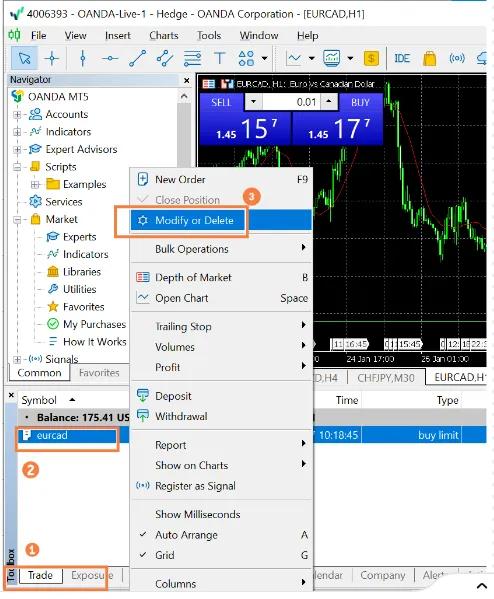The width and height of the screenshot is (494, 599).
Task: Select the trendline tool
Action: point(138,58)
